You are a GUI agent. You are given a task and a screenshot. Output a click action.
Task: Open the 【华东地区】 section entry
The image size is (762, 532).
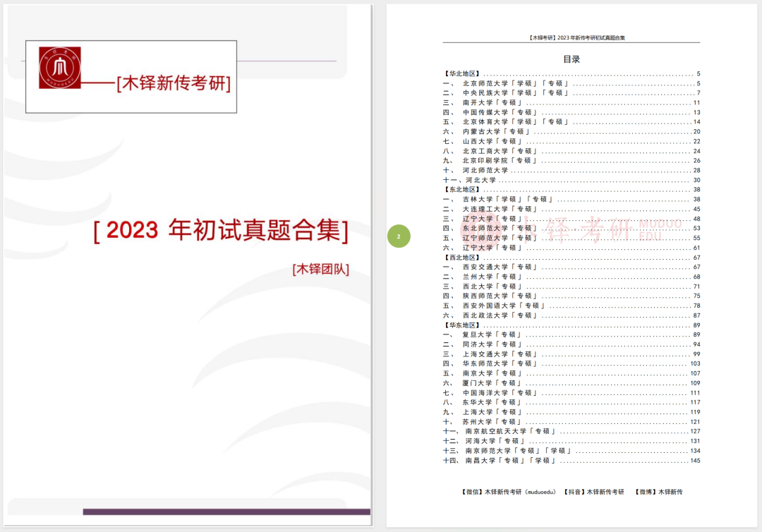571,325
